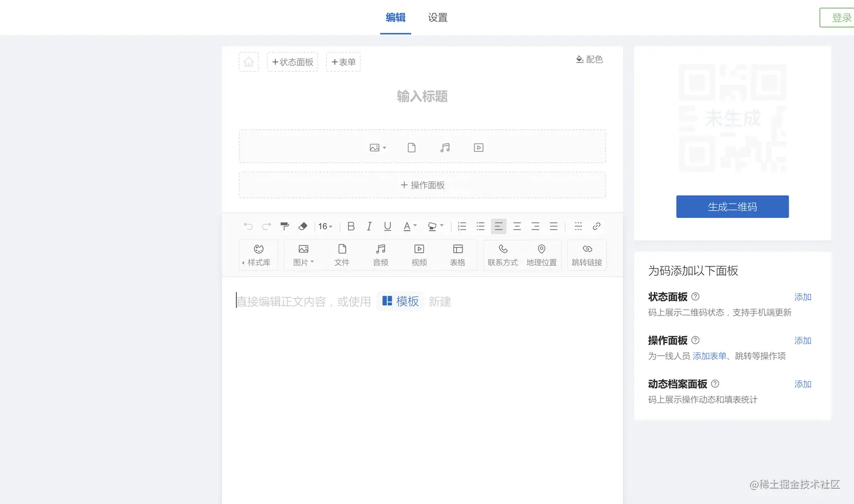
Task: Switch to the 编辑 tab
Action: point(395,17)
